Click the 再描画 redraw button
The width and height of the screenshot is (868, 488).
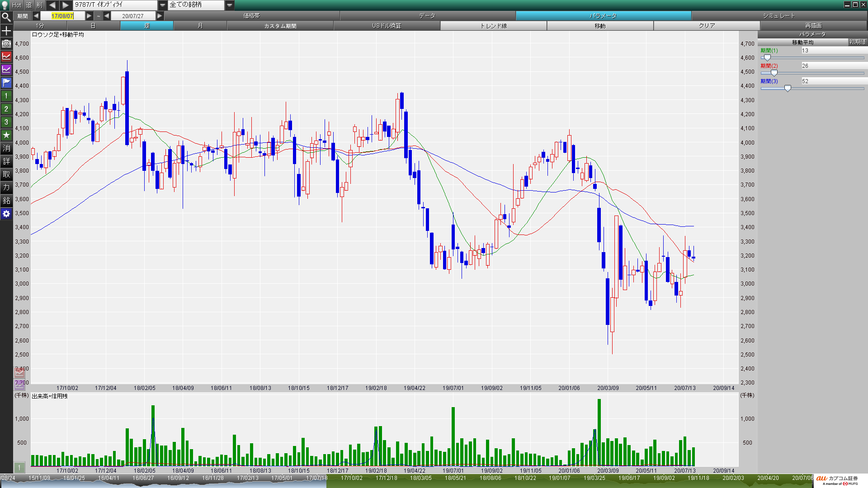(813, 26)
